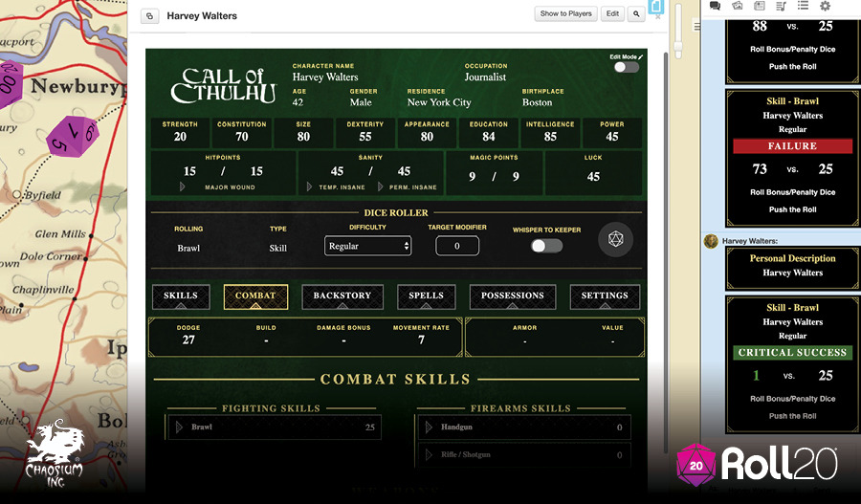
Task: Click the Movement Rate value 7
Action: [x=421, y=340]
